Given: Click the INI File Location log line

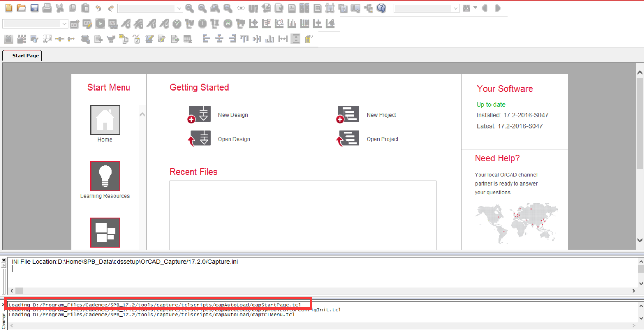Looking at the screenshot, I should click(125, 262).
